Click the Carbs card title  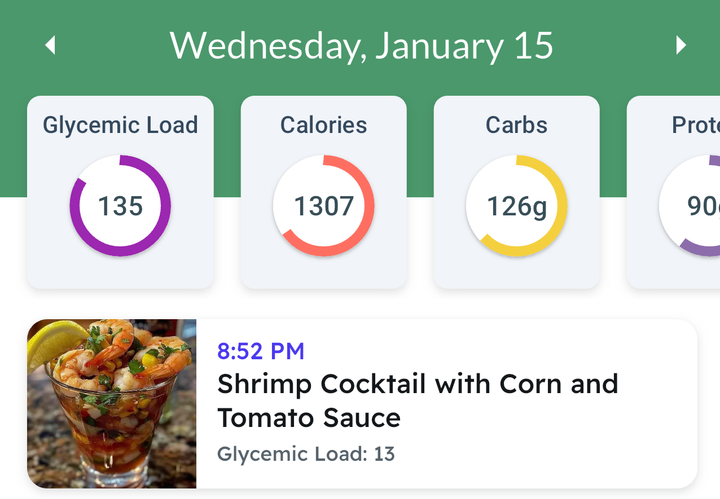click(517, 125)
